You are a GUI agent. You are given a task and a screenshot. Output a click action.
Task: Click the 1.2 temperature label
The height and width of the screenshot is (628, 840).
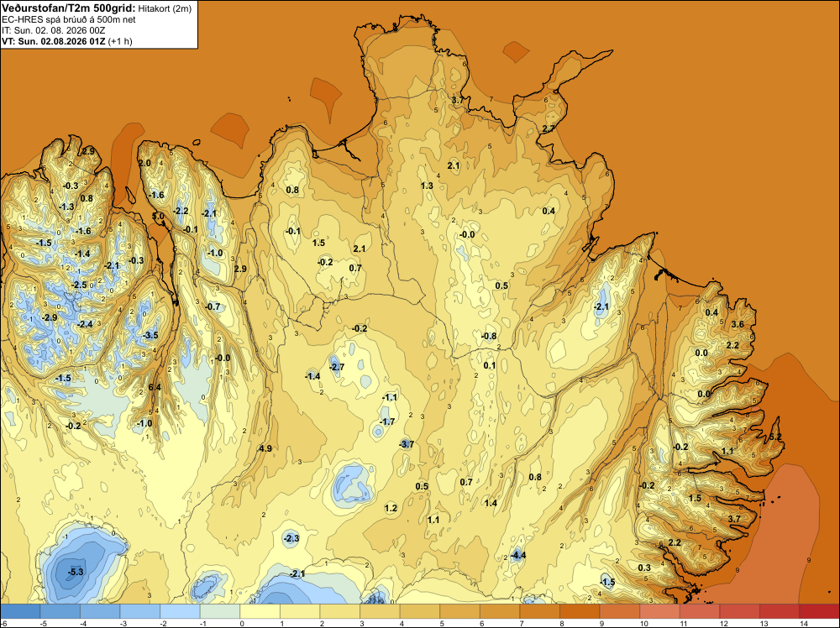pos(391,508)
